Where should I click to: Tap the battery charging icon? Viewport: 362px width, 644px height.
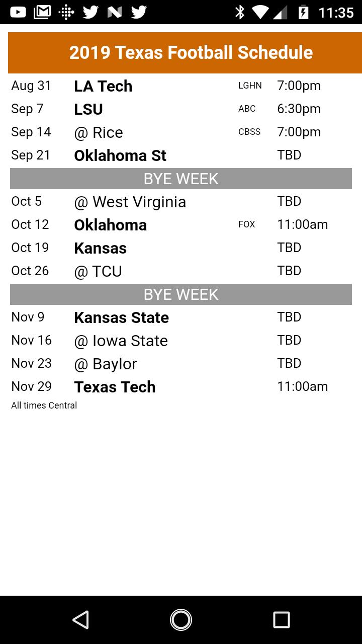tap(303, 12)
